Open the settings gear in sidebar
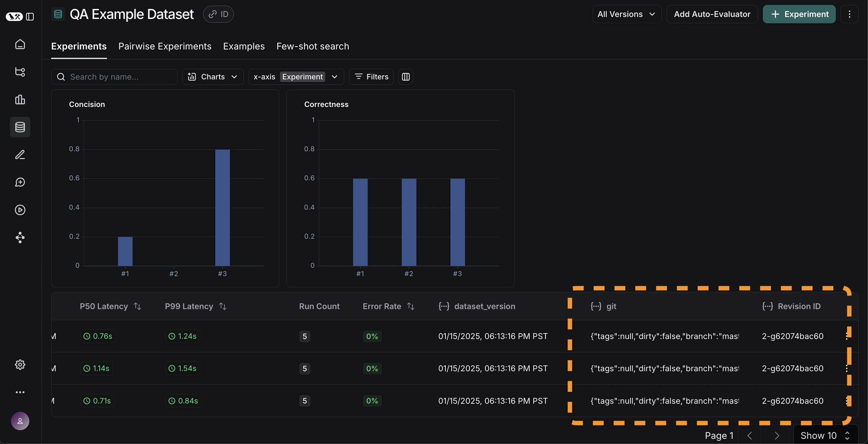This screenshot has width=868, height=444. [20, 364]
